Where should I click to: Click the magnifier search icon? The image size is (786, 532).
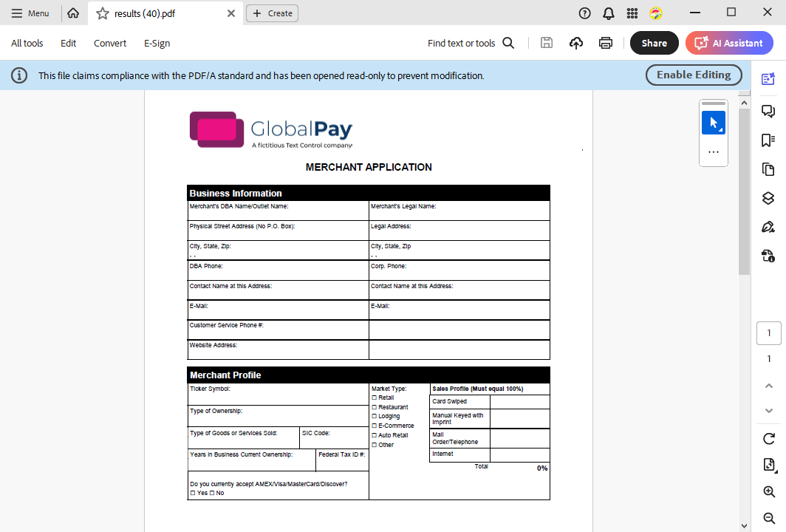coord(508,43)
